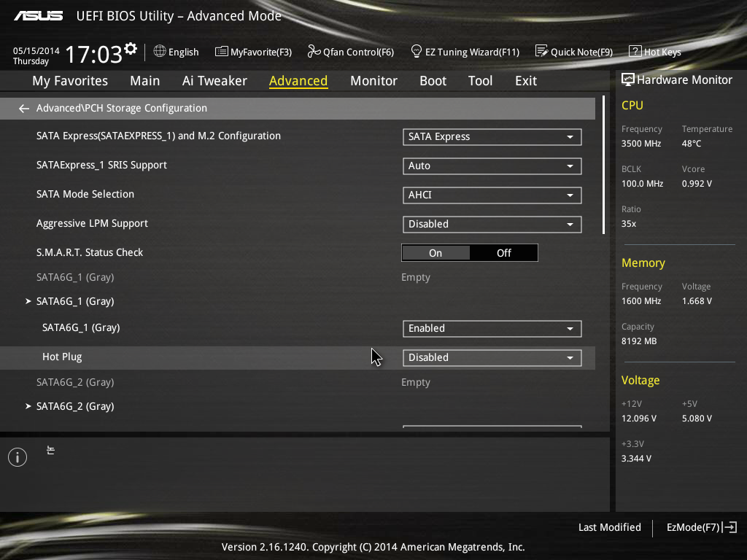Click the EzMode exit arrow icon
The height and width of the screenshot is (560, 747).
(x=729, y=527)
